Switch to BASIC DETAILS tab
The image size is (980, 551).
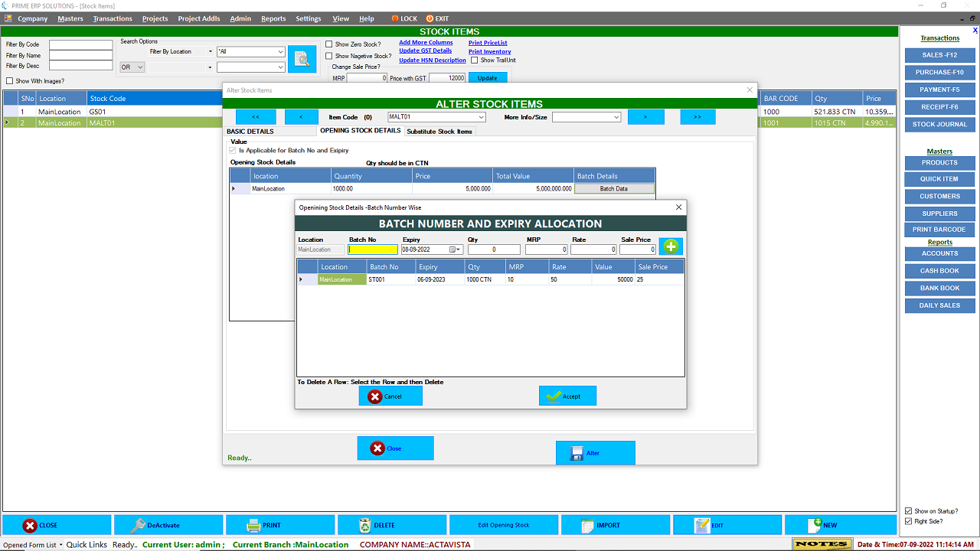[x=250, y=132]
